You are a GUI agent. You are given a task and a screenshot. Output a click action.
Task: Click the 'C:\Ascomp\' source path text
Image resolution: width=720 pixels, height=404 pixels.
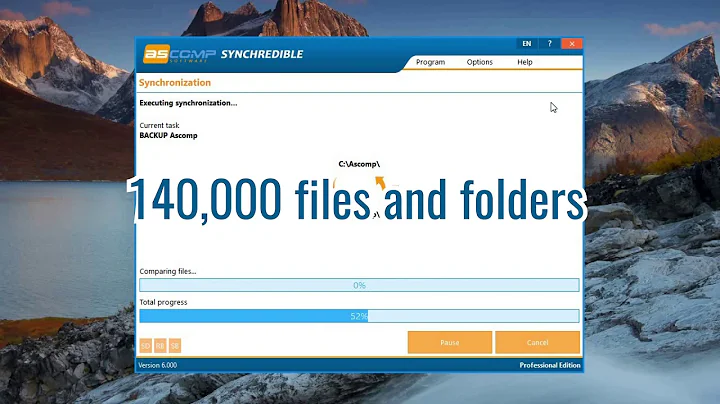[359, 164]
